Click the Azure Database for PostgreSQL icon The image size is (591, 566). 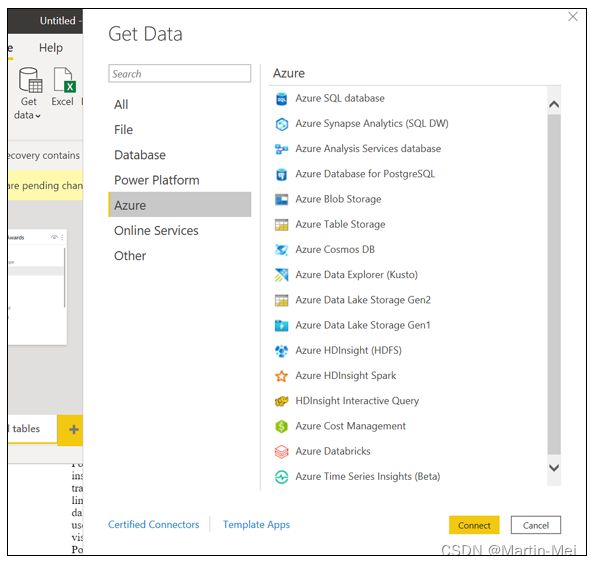point(282,174)
